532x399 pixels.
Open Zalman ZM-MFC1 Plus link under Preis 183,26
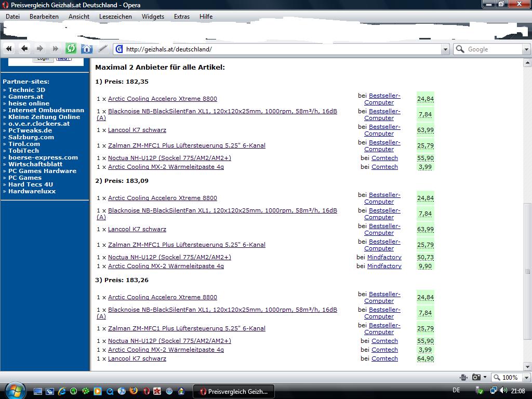pyautogui.click(x=187, y=328)
